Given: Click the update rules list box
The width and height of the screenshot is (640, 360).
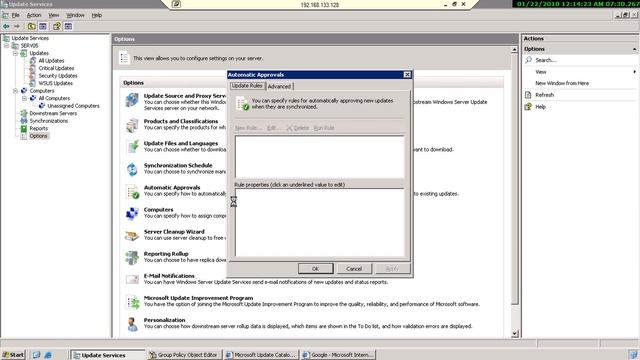Looking at the screenshot, I should [x=320, y=157].
